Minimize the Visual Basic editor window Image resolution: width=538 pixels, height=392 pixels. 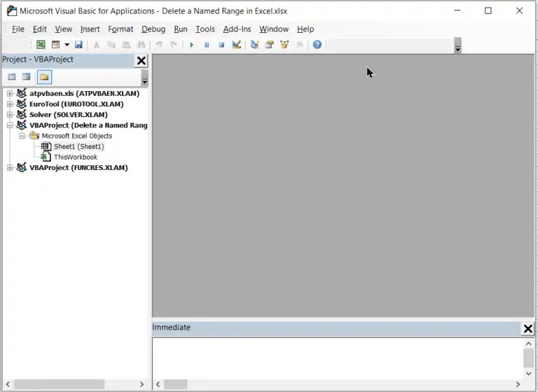[457, 11]
